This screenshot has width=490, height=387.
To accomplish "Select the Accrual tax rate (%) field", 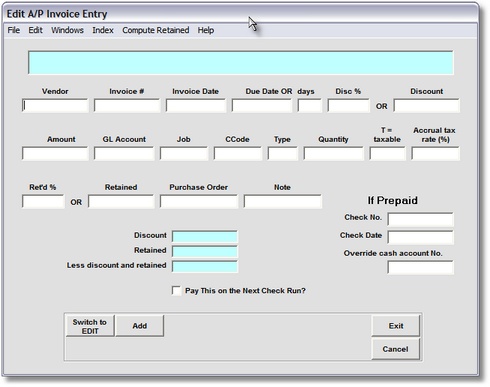I will 435,154.
